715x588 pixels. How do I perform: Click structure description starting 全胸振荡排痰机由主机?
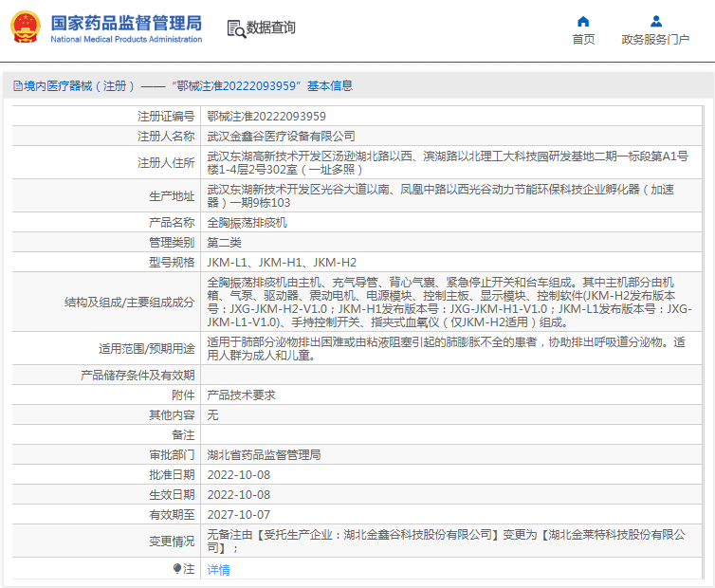click(449, 302)
